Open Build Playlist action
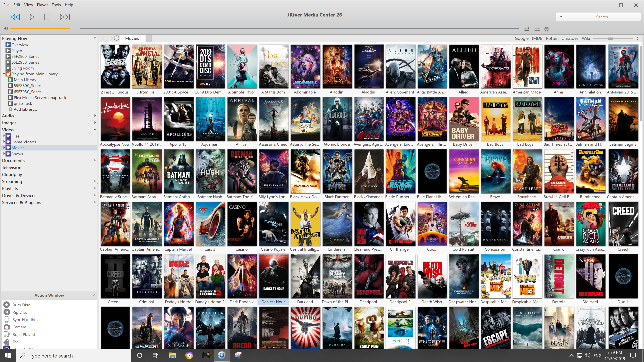644x362 pixels. [24, 335]
